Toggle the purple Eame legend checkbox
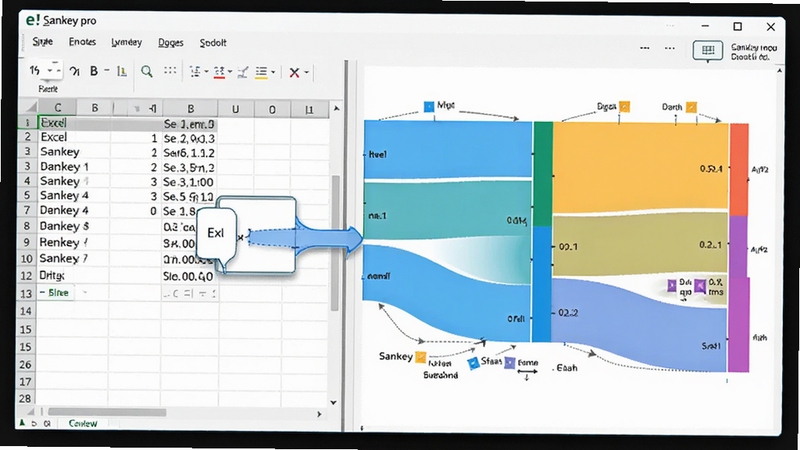The width and height of the screenshot is (800, 450). pos(510,363)
